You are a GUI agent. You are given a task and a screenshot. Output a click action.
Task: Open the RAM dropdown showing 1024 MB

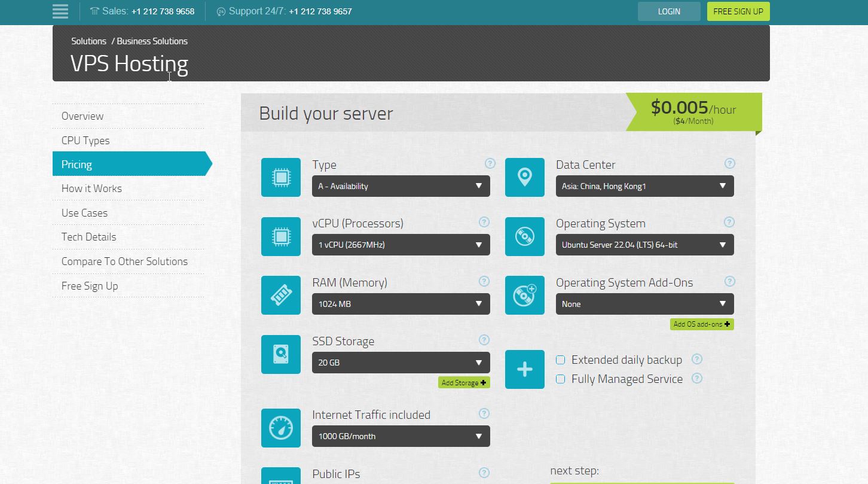click(x=401, y=304)
